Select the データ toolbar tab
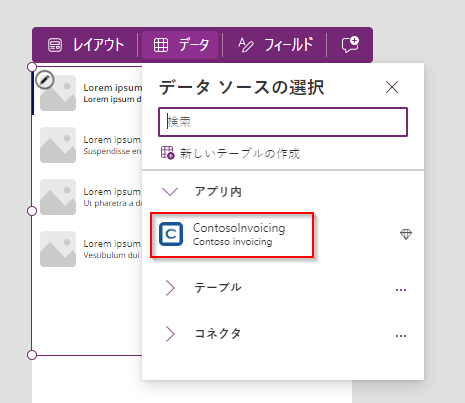This screenshot has width=465, height=403. [x=180, y=45]
